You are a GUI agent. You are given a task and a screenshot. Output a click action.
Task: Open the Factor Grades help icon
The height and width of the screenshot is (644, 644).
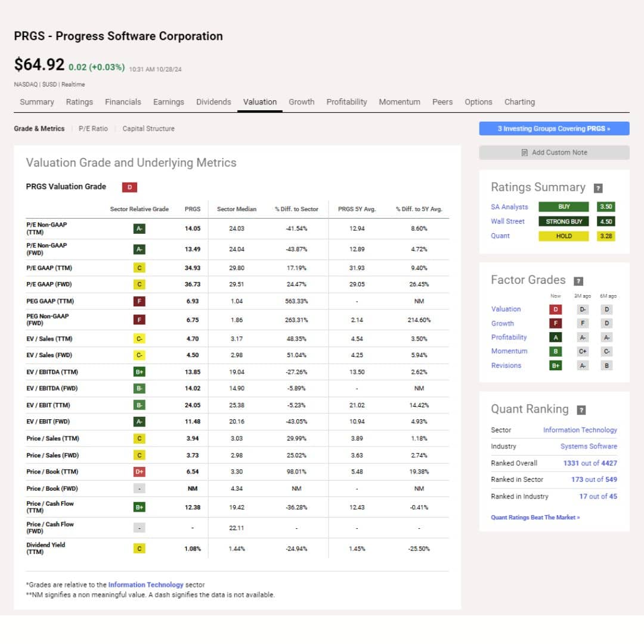point(578,281)
